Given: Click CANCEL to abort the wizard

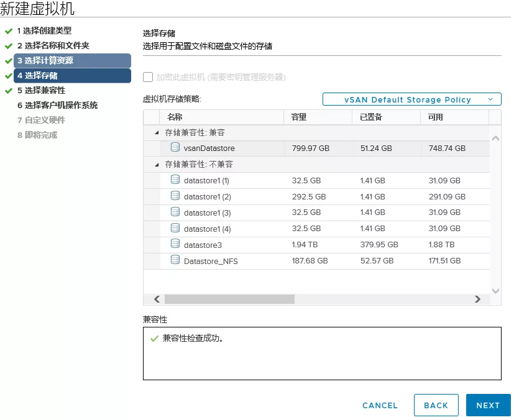Looking at the screenshot, I should (380, 405).
